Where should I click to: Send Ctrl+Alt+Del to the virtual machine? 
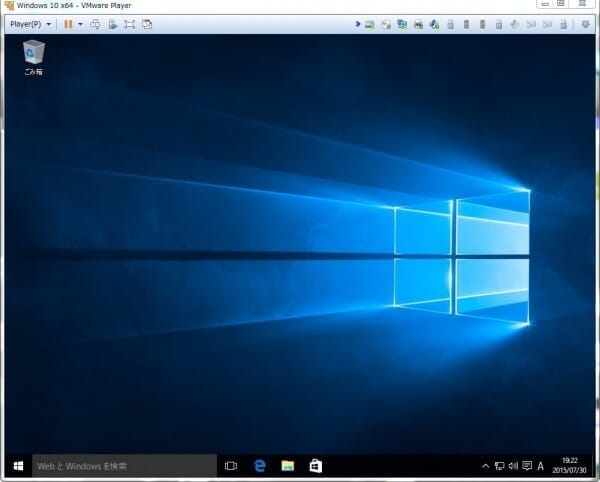(x=95, y=23)
